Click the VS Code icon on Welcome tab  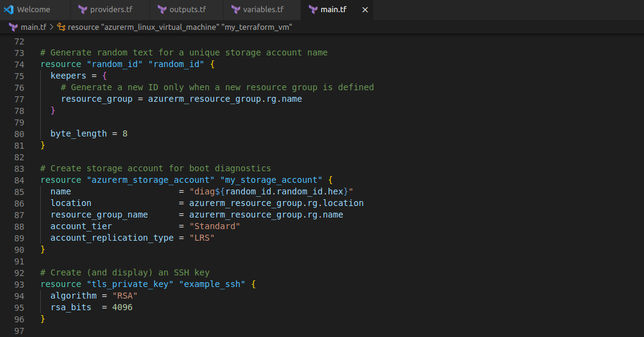pyautogui.click(x=9, y=10)
